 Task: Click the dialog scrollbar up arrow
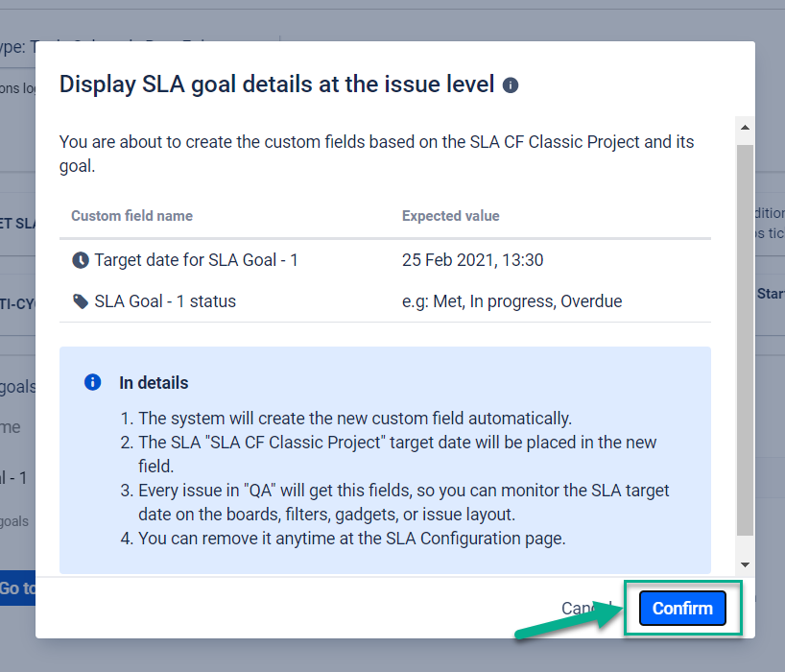tap(745, 126)
